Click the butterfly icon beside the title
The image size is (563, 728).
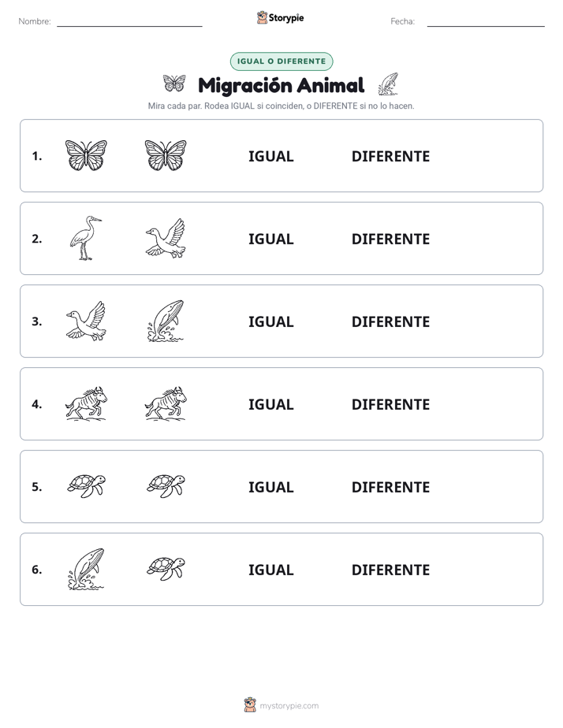click(174, 84)
